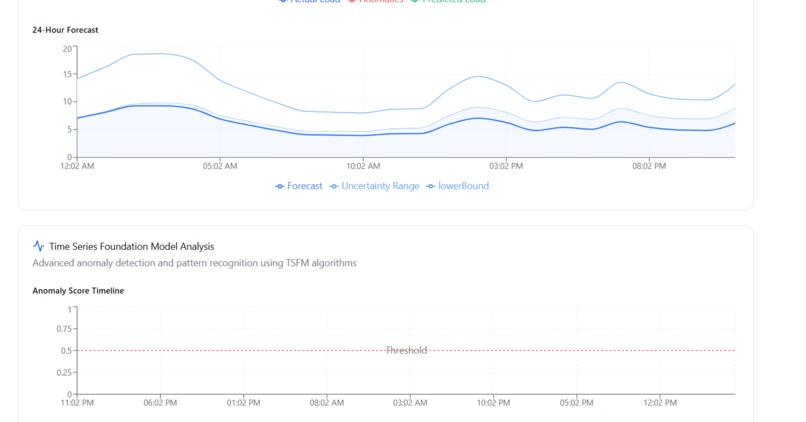This screenshot has height=422, width=806.
Task: Click the lowerBound legend marker icon
Action: pos(431,187)
